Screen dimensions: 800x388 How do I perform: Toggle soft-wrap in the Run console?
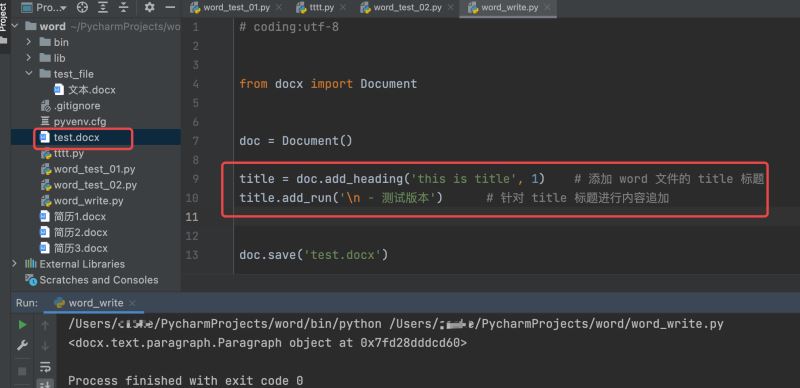(x=45, y=367)
